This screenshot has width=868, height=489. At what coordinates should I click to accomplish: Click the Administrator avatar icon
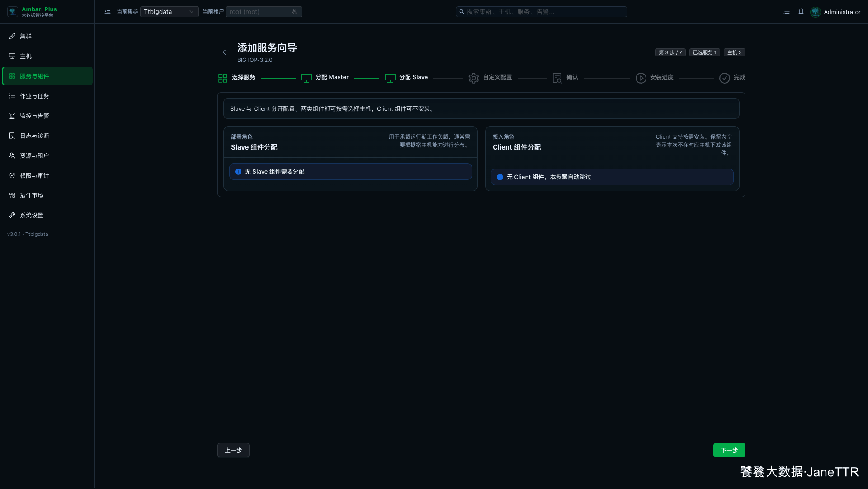[x=816, y=12]
